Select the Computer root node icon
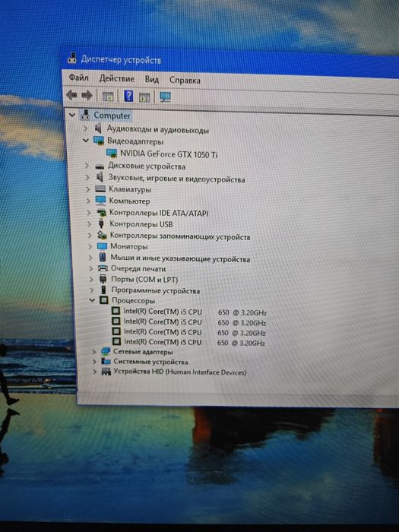The image size is (399, 532). (85, 115)
